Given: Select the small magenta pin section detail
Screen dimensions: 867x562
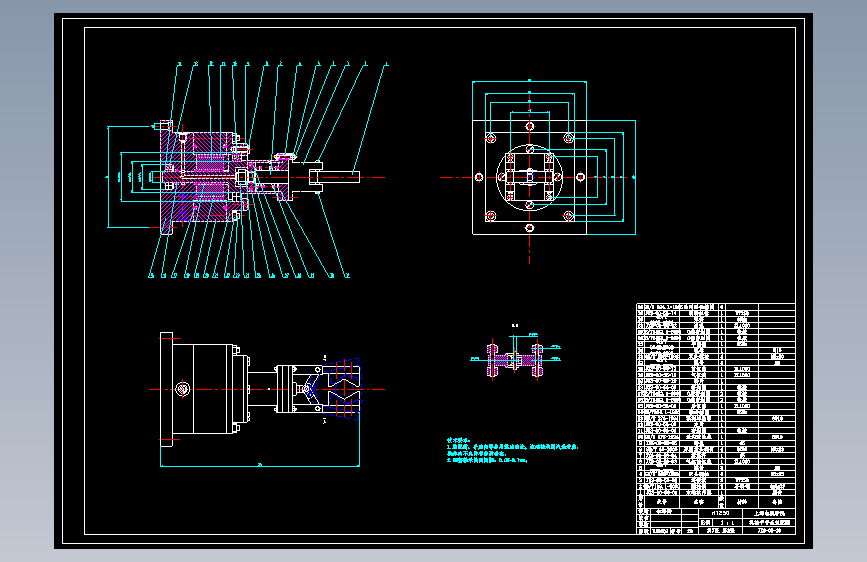Looking at the screenshot, I should point(515,360).
